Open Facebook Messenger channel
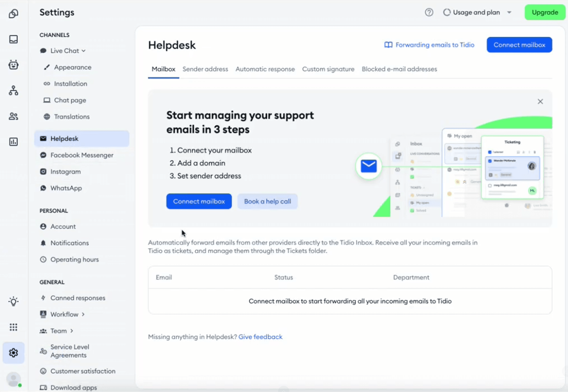This screenshot has width=568, height=392. 77,155
